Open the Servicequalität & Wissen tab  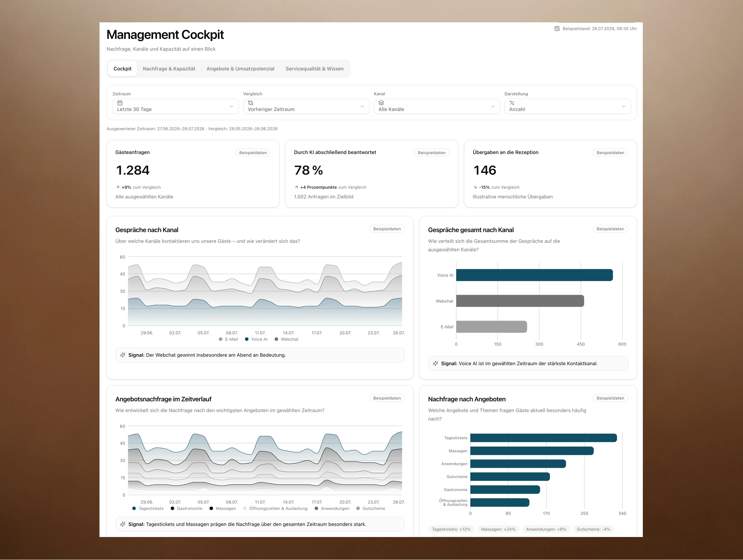[315, 69]
